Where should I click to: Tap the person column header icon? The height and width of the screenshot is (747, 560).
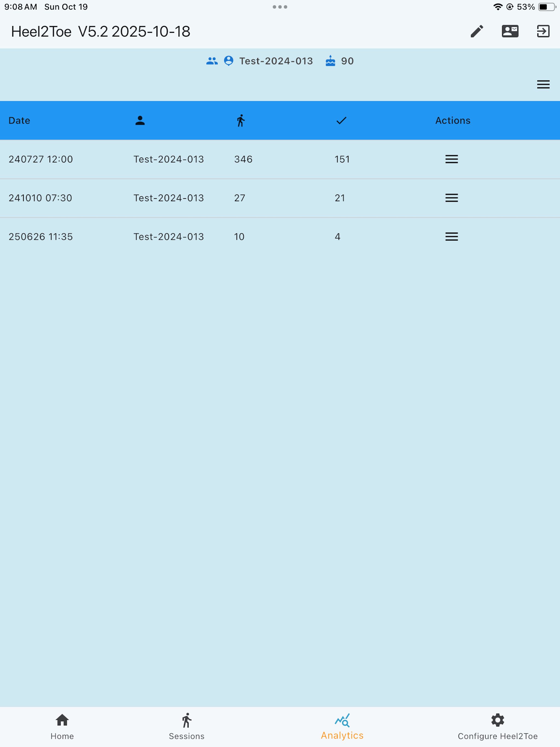140,121
